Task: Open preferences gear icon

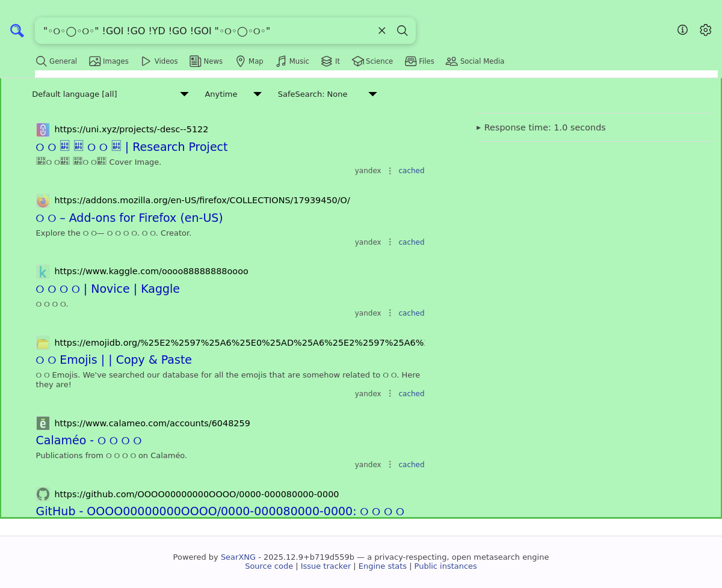Action: (x=705, y=30)
